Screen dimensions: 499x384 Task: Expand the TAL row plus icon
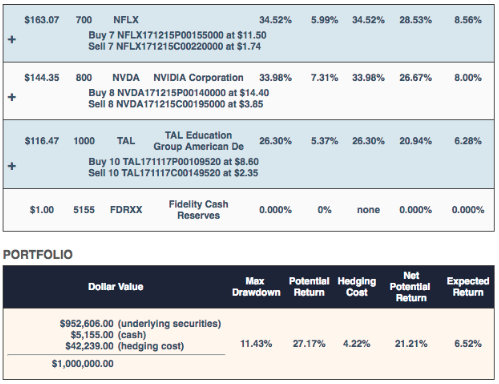[12, 166]
